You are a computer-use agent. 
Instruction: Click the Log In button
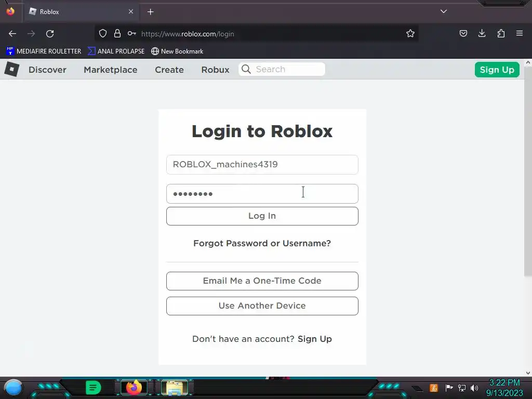point(262,216)
